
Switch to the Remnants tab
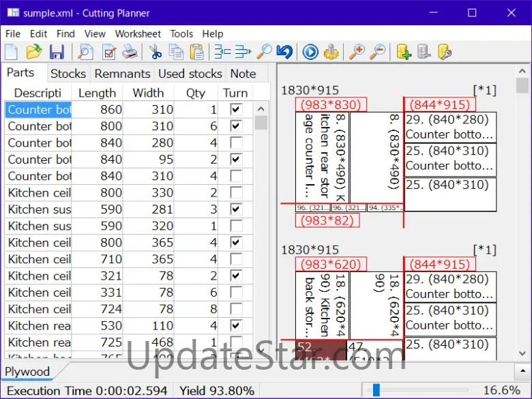click(x=122, y=74)
